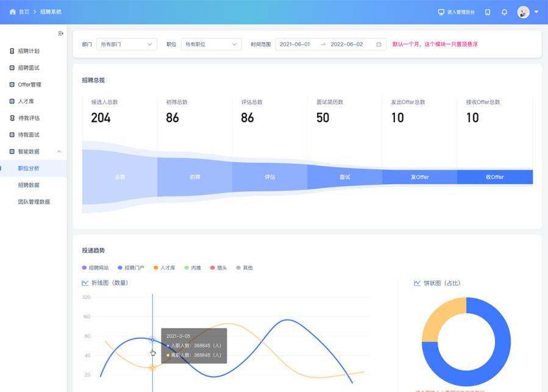Go to Offer管理 in the sidebar
Image resolution: width=548 pixels, height=392 pixels.
(x=29, y=85)
